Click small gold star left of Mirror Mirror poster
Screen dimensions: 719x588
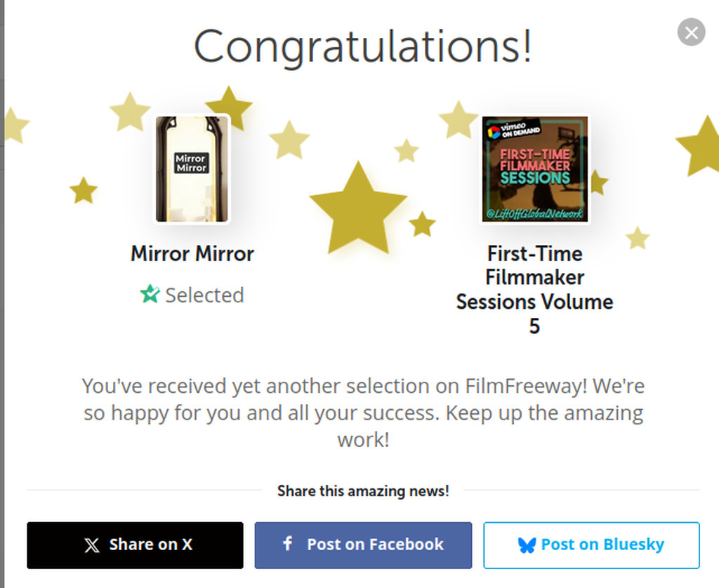84,190
